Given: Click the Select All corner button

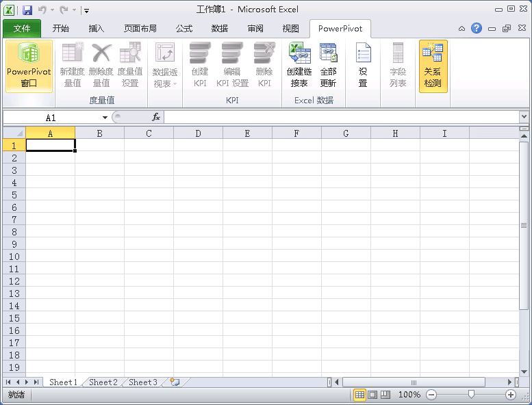Looking at the screenshot, I should click(14, 133).
